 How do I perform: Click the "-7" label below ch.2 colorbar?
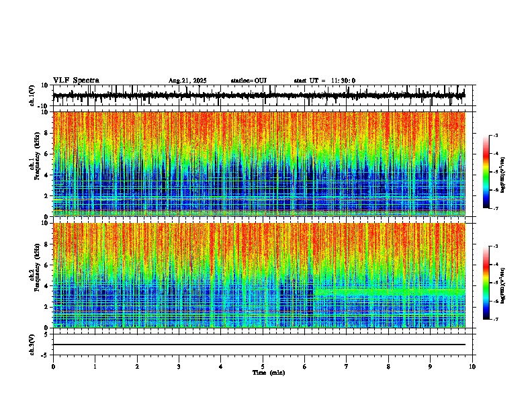(496, 319)
